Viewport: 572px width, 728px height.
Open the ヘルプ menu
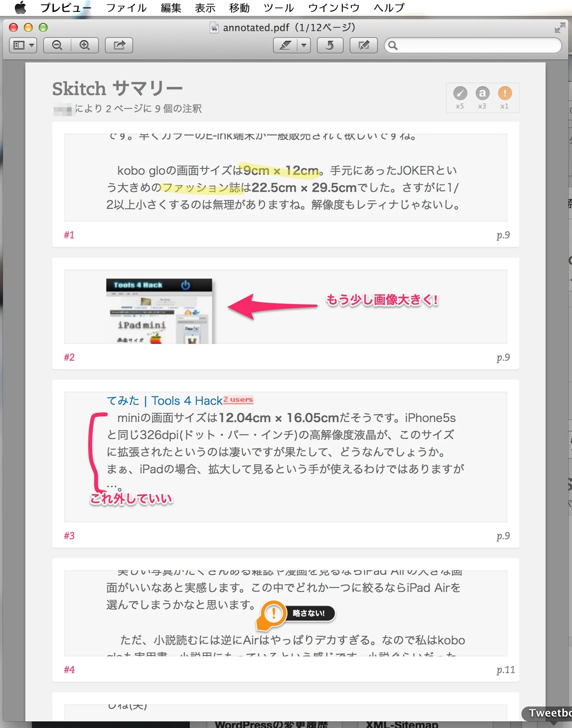(389, 7)
